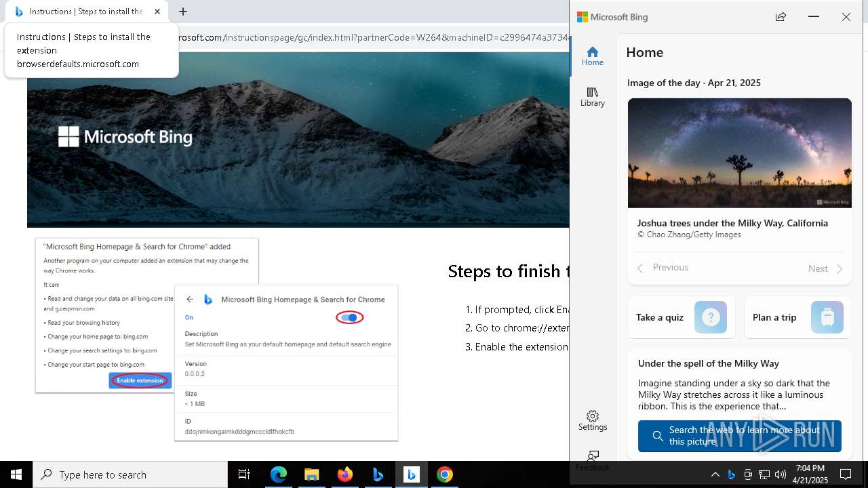The width and height of the screenshot is (868, 488).
Task: Click the Bing icon in the system tray
Action: tap(732, 474)
